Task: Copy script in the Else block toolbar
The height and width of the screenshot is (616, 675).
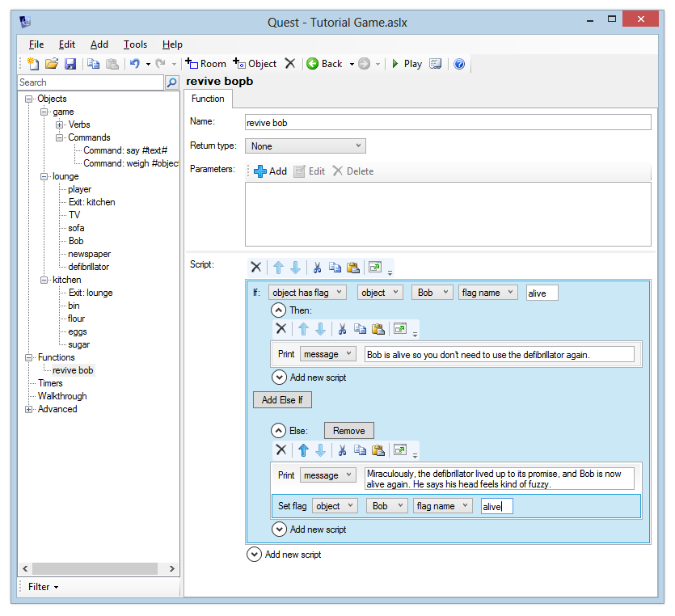Action: point(360,450)
